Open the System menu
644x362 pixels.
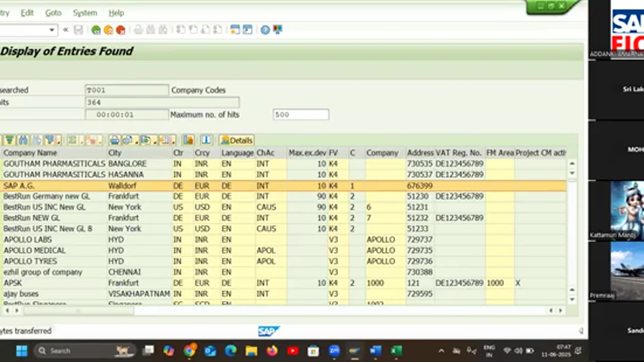point(85,13)
